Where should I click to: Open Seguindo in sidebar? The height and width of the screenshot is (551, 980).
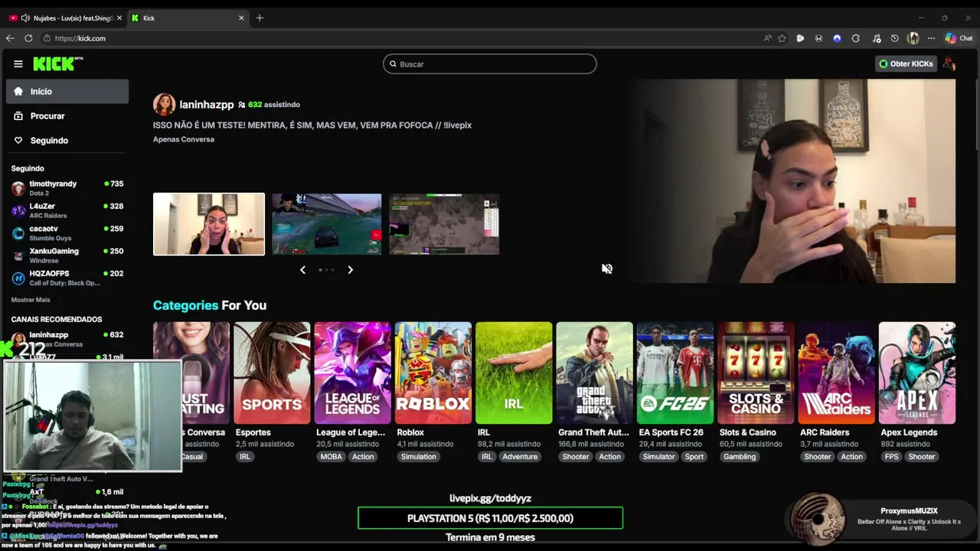67,141
